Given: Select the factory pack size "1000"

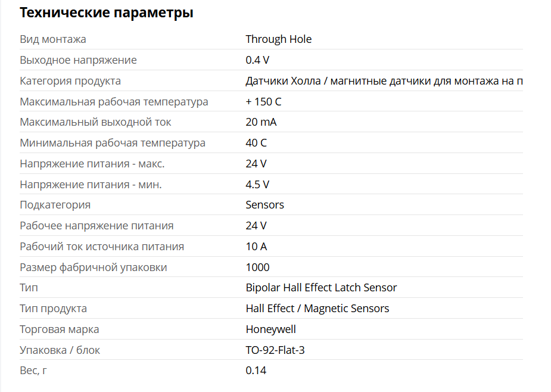Looking at the screenshot, I should tap(257, 267).
